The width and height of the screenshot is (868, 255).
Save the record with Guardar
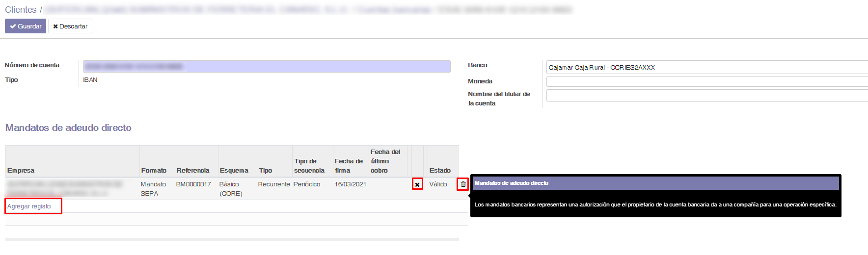pyautogui.click(x=26, y=26)
